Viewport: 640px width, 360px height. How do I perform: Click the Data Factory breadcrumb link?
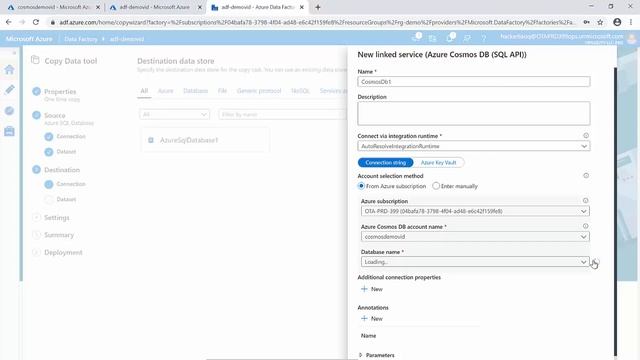[80, 39]
